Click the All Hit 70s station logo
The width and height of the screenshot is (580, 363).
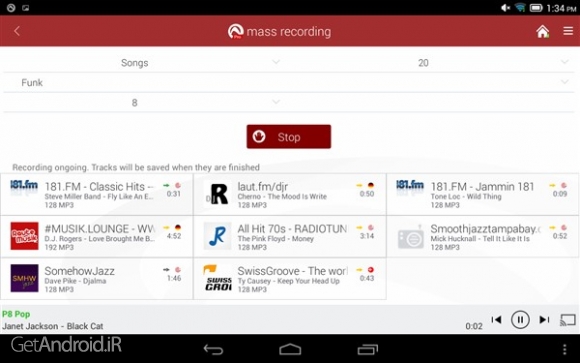pyautogui.click(x=217, y=236)
